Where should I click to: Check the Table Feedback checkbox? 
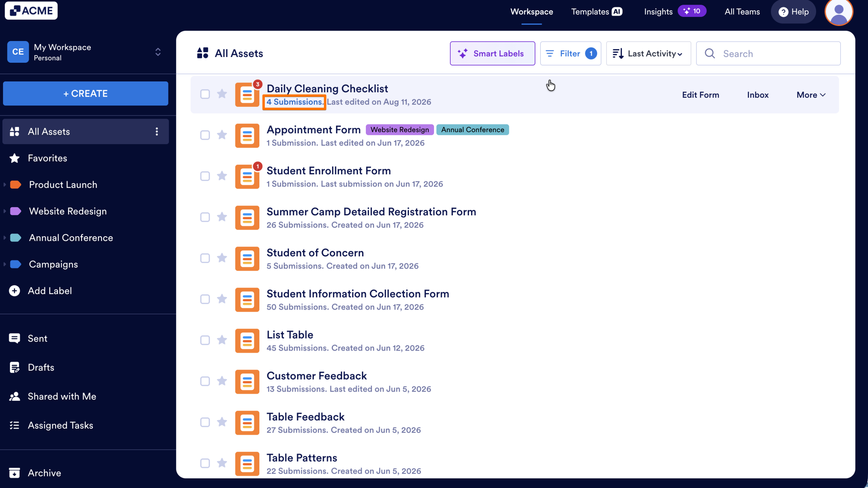click(x=205, y=422)
